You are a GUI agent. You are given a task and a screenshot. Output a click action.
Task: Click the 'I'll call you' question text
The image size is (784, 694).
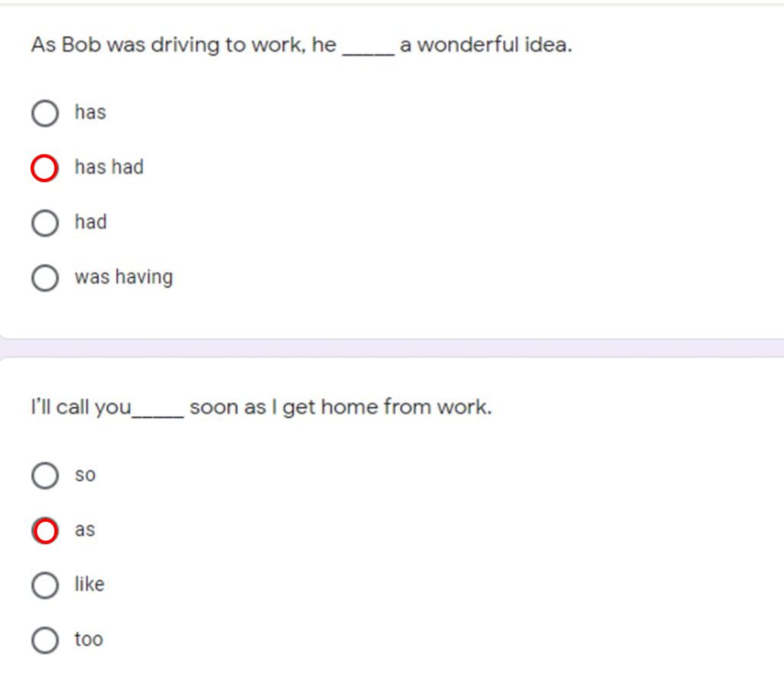click(262, 408)
